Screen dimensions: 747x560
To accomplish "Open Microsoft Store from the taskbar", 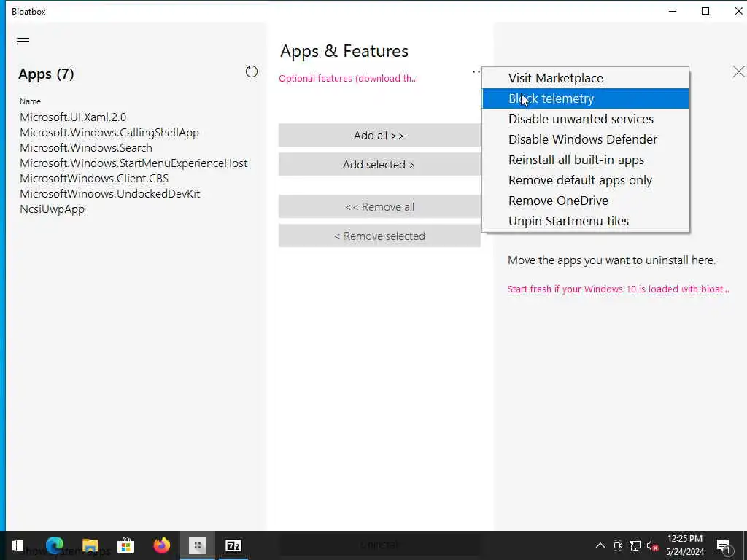I will (125, 545).
